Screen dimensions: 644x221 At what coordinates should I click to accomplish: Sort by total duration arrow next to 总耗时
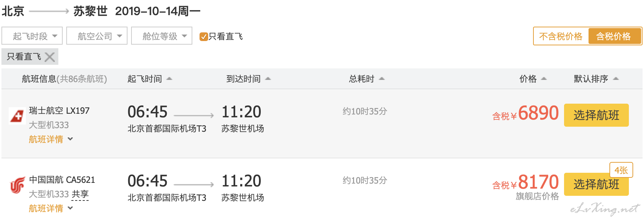(x=382, y=78)
